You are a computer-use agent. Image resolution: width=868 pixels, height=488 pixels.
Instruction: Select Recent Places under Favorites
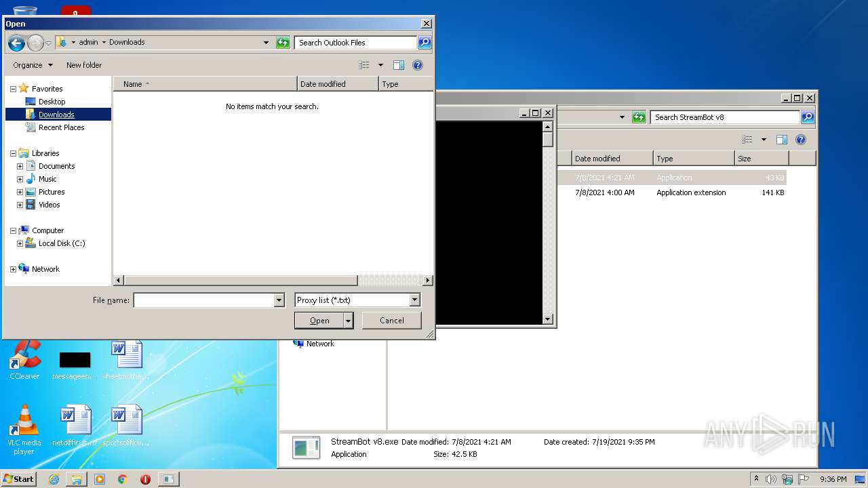pos(61,127)
